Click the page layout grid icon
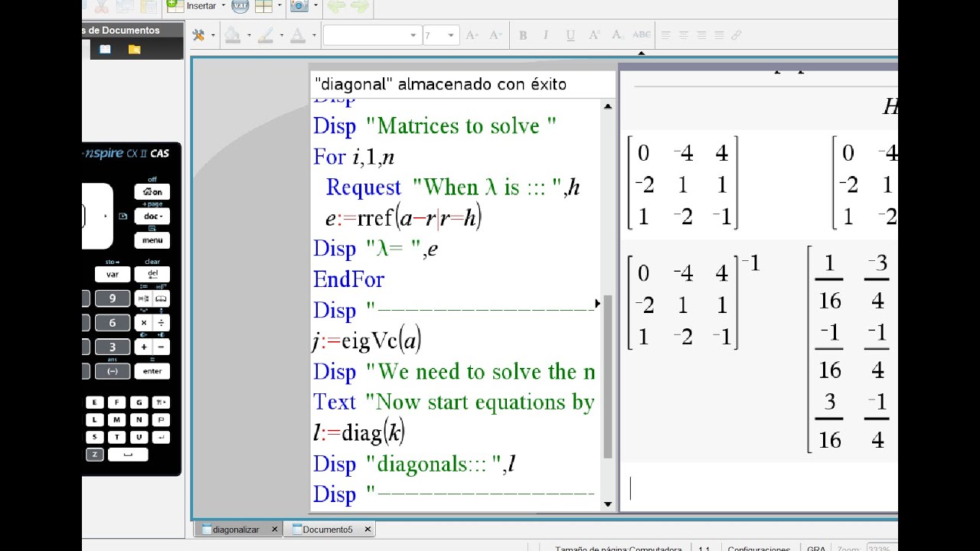This screenshot has width=980, height=551. click(264, 5)
